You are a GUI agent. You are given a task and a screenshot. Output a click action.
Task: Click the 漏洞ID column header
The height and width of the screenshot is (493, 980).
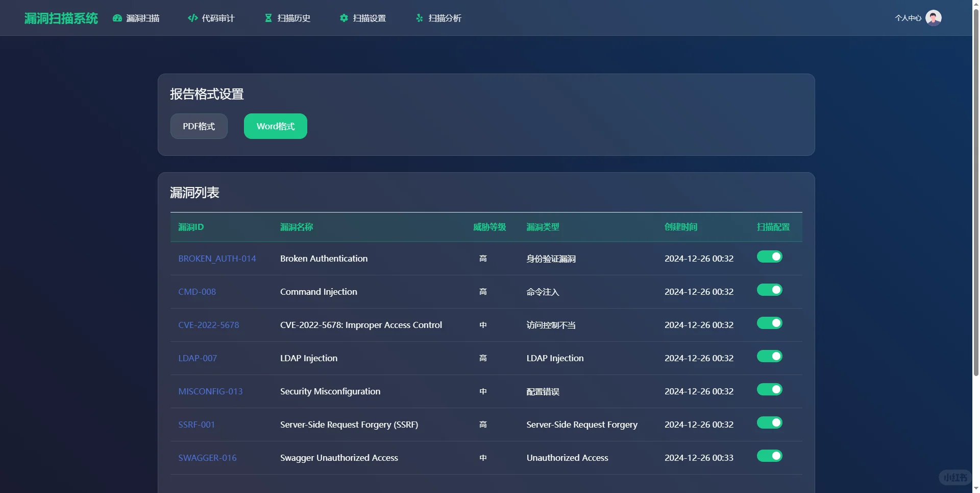tap(191, 227)
